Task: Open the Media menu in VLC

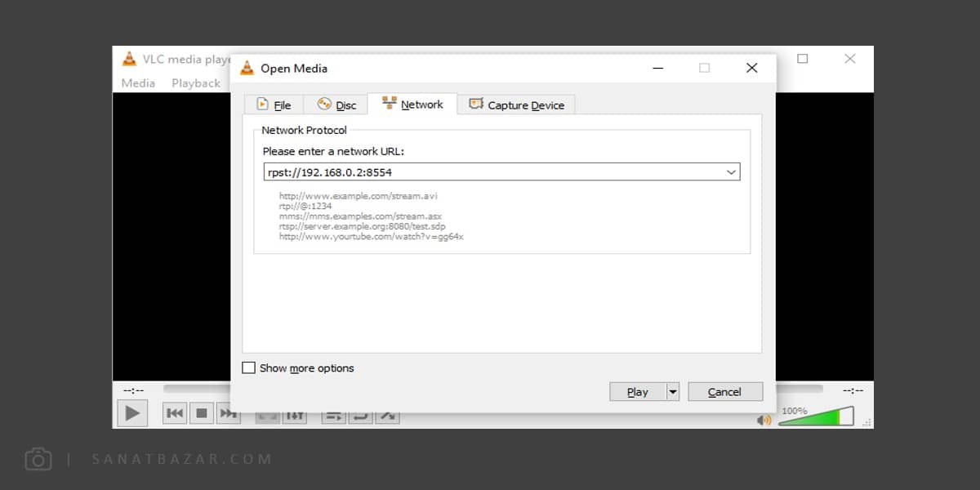Action: [x=138, y=82]
